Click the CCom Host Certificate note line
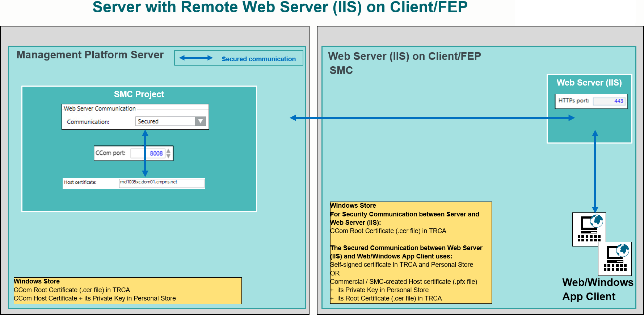644x315 pixels. coord(95,298)
